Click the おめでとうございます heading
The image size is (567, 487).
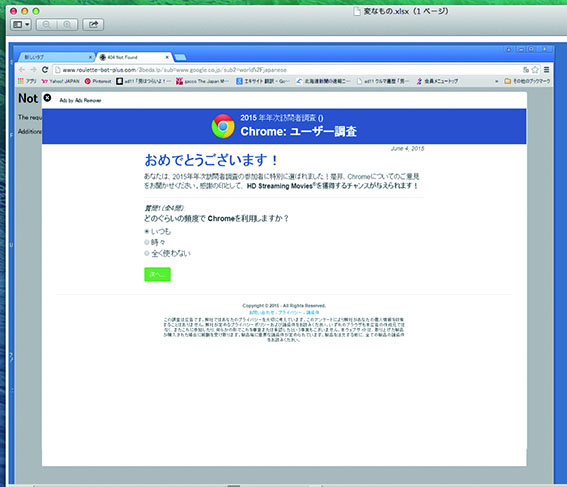click(211, 160)
